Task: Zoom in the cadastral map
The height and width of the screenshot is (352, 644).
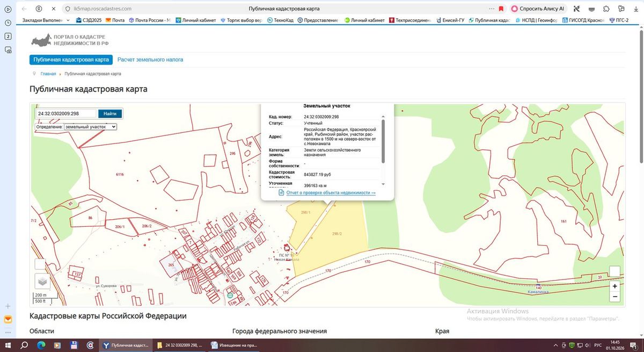Action: point(615,286)
